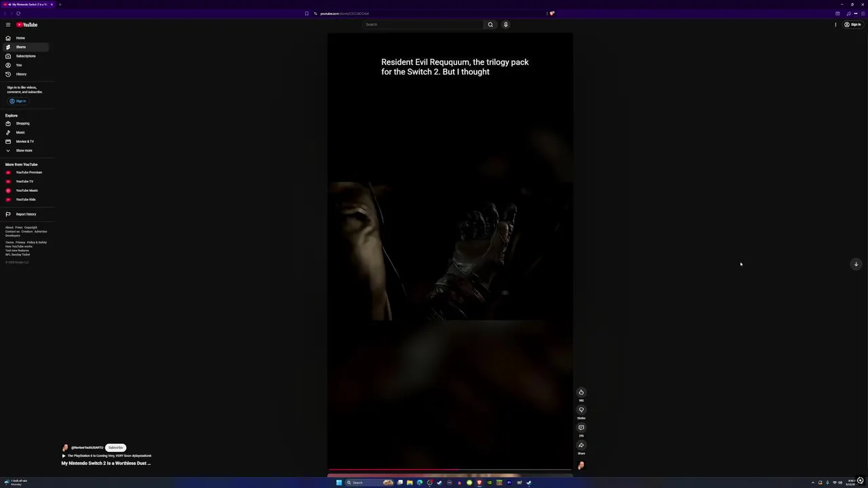The height and width of the screenshot is (488, 868).
Task: Select Shorts in sidebar
Action: tap(26, 47)
